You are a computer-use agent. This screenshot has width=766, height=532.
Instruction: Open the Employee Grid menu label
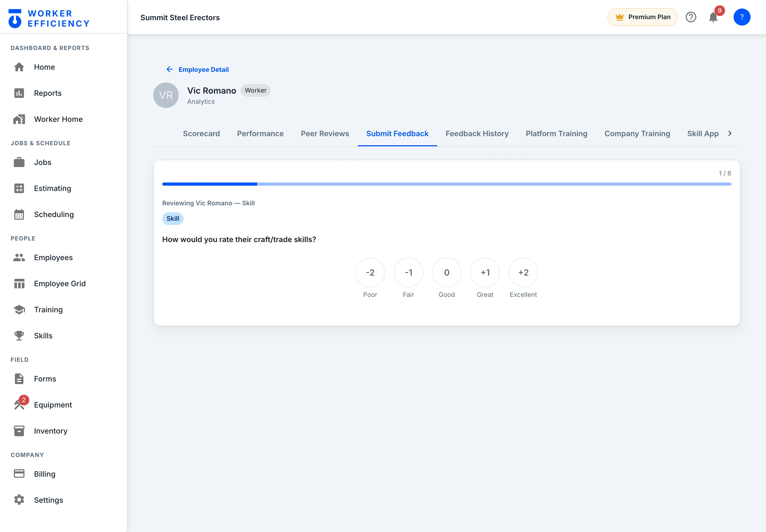coord(60,283)
